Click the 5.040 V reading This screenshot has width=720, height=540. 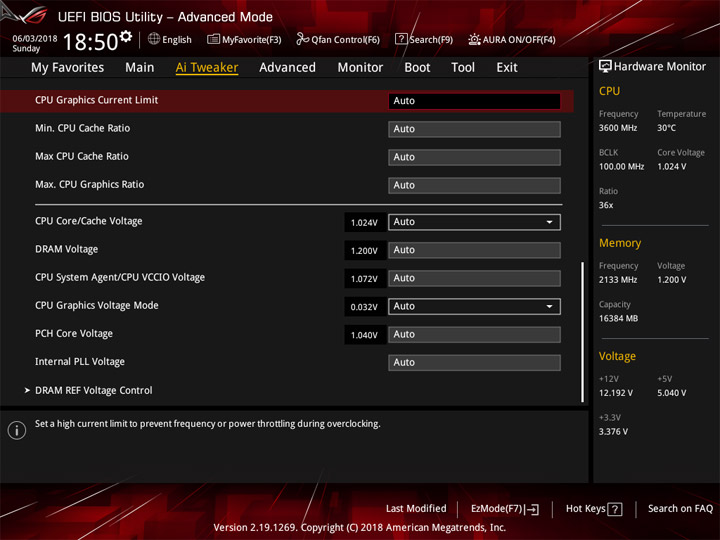[x=671, y=393]
